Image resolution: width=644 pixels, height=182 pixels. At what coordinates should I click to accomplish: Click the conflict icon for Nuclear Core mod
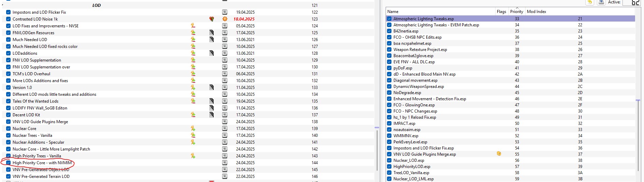(193, 128)
